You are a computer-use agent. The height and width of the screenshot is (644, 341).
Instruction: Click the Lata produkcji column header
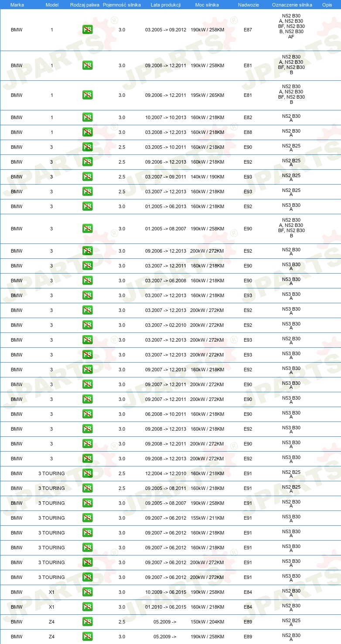(x=166, y=4)
